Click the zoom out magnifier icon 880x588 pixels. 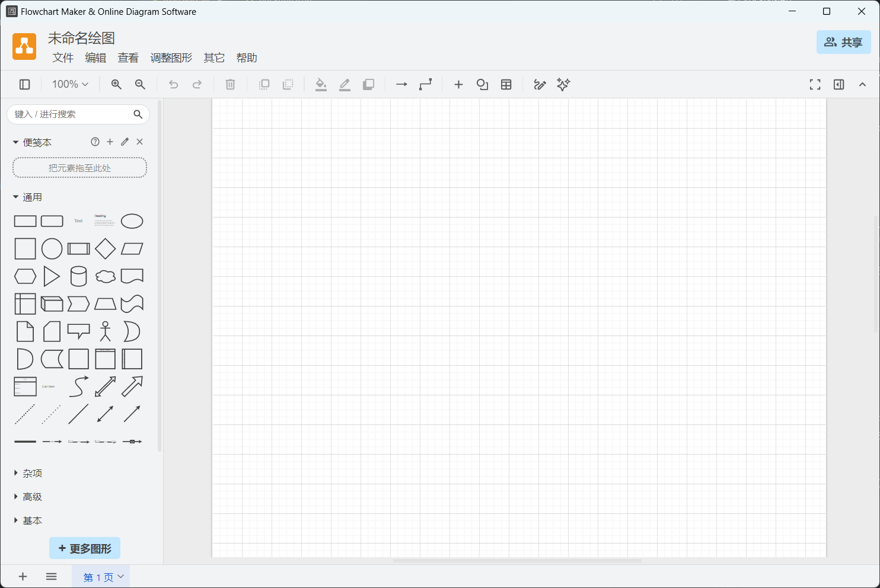point(140,85)
